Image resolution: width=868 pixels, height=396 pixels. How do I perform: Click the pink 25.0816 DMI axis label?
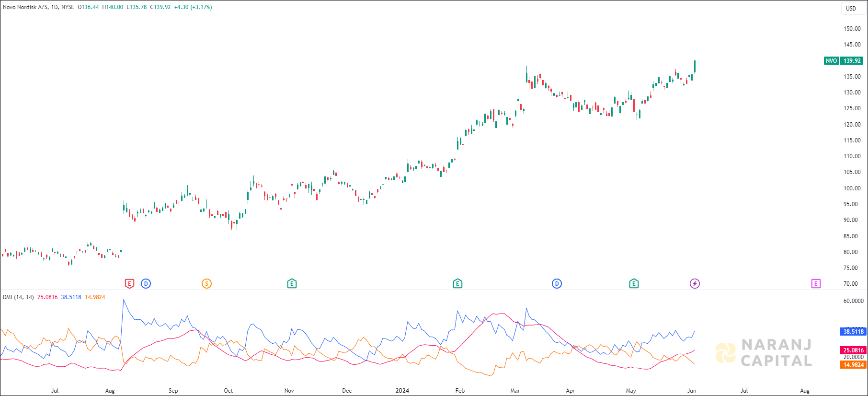click(x=853, y=350)
